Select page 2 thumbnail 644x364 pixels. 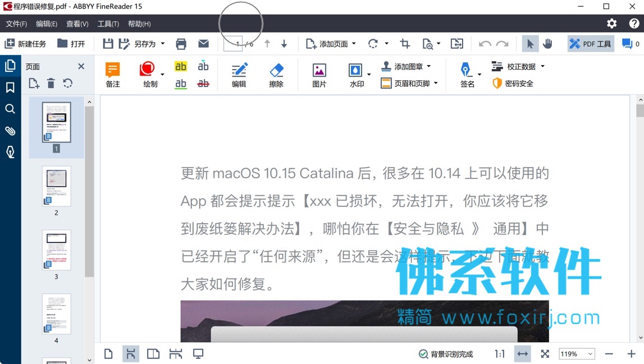coord(56,186)
